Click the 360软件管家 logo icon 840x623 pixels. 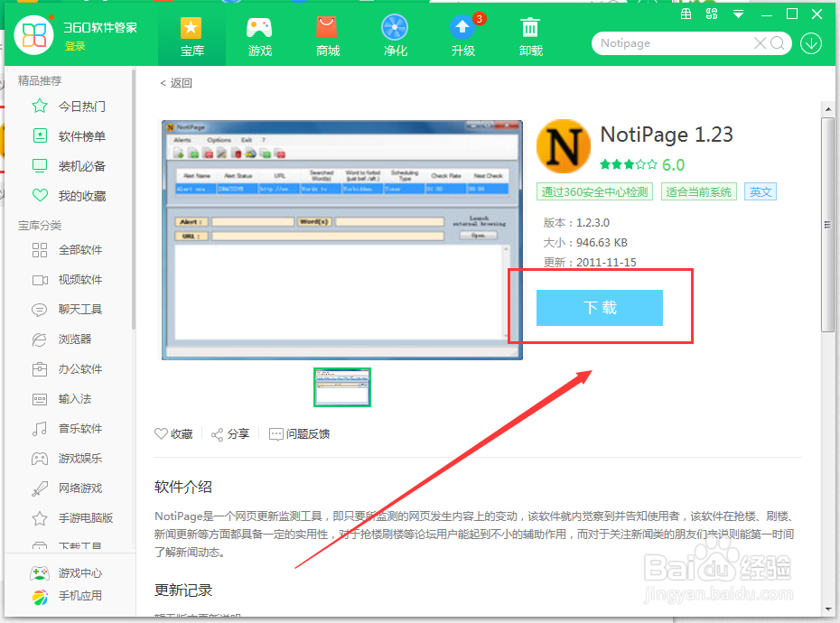(33, 35)
